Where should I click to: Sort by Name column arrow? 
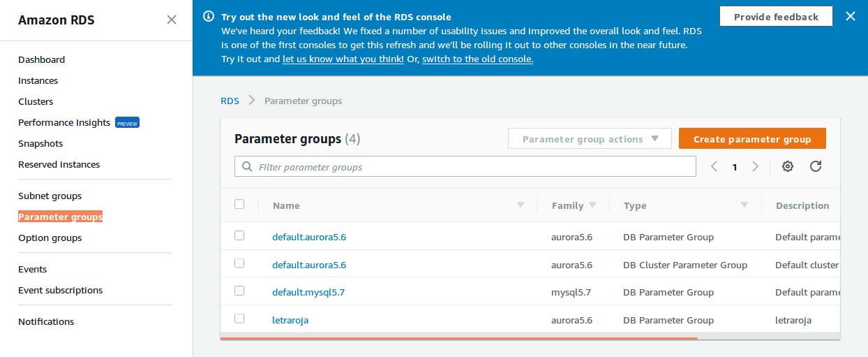pyautogui.click(x=520, y=205)
